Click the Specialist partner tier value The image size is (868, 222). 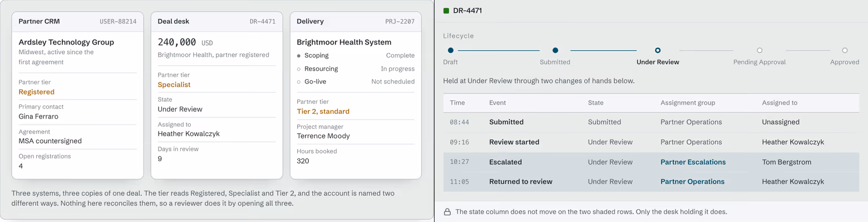pyautogui.click(x=174, y=85)
